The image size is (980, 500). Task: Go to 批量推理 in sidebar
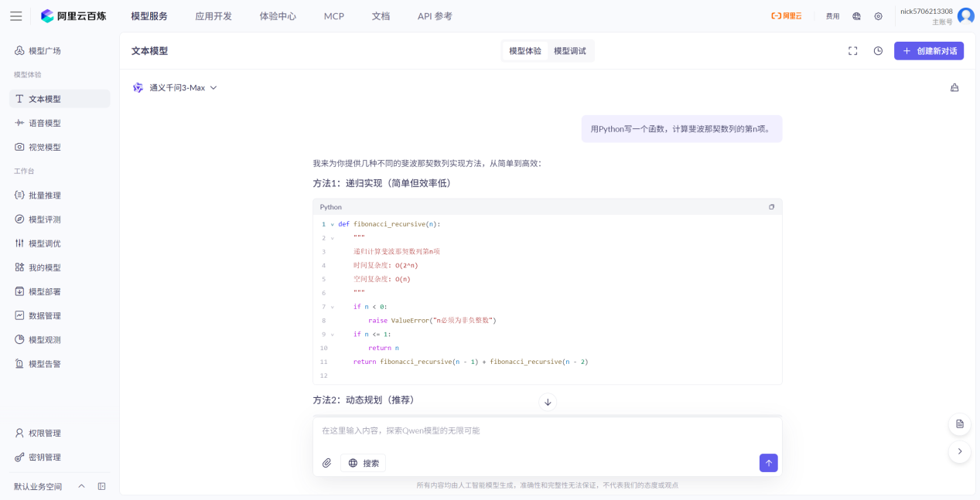click(x=60, y=196)
